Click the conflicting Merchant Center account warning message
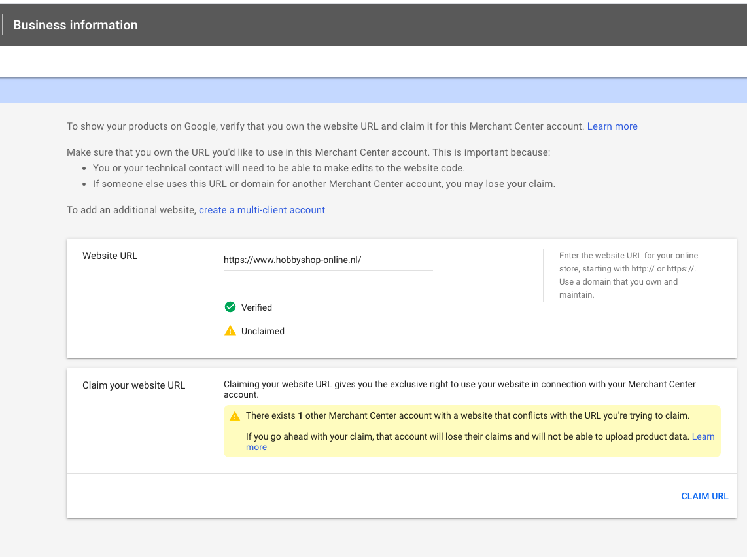Image resolution: width=747 pixels, height=560 pixels. pos(467,415)
